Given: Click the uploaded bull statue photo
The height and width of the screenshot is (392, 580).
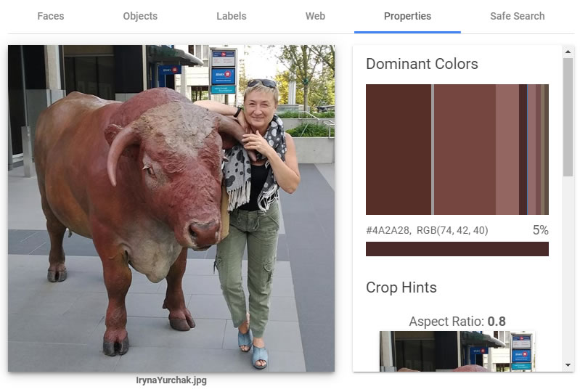Looking at the screenshot, I should (171, 208).
